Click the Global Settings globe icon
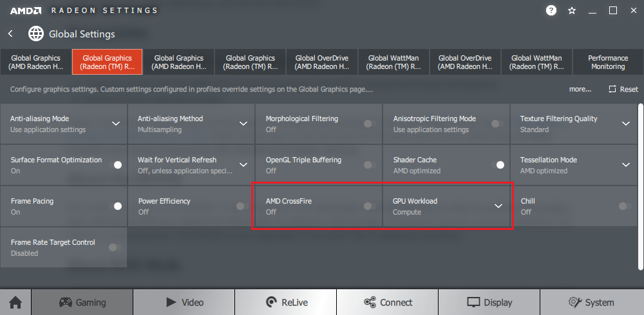This screenshot has width=644, height=315. 36,33
